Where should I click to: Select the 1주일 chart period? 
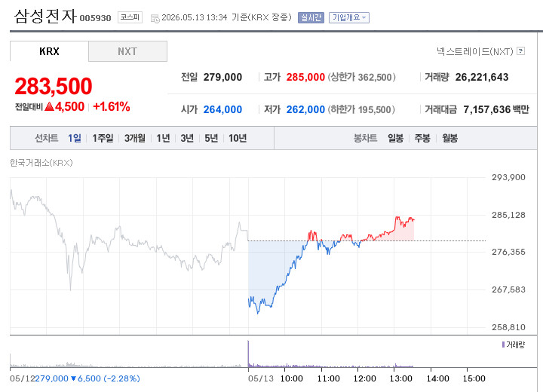click(x=103, y=138)
